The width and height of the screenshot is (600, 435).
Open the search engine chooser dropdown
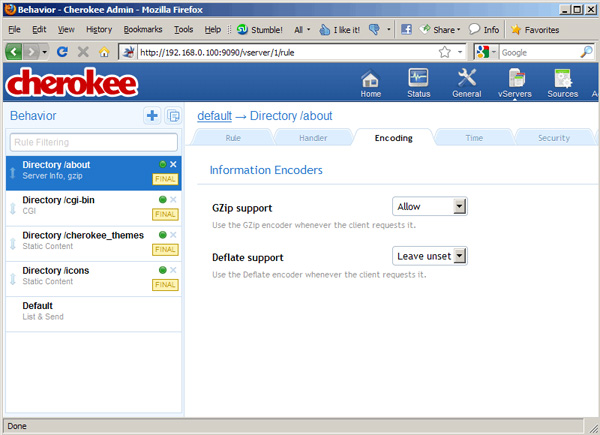click(x=494, y=51)
